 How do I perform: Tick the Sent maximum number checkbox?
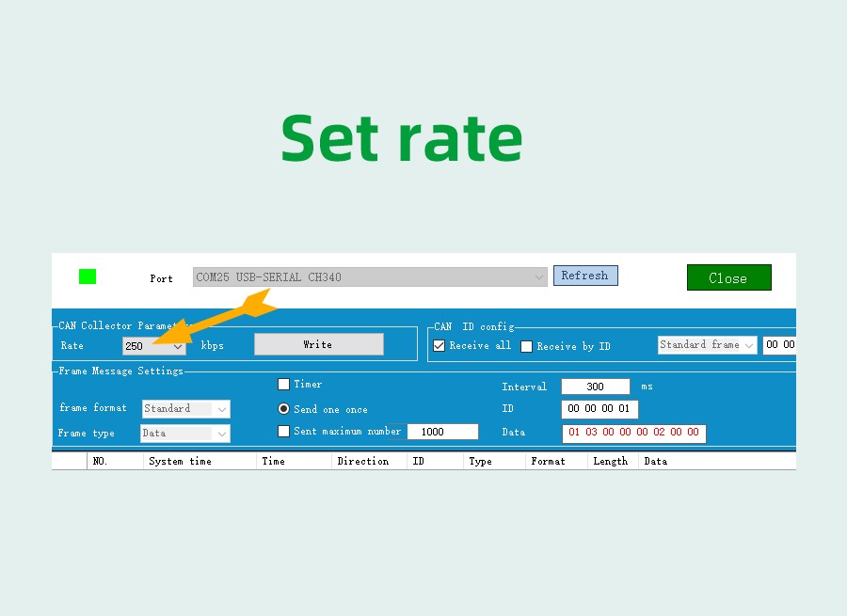(283, 432)
